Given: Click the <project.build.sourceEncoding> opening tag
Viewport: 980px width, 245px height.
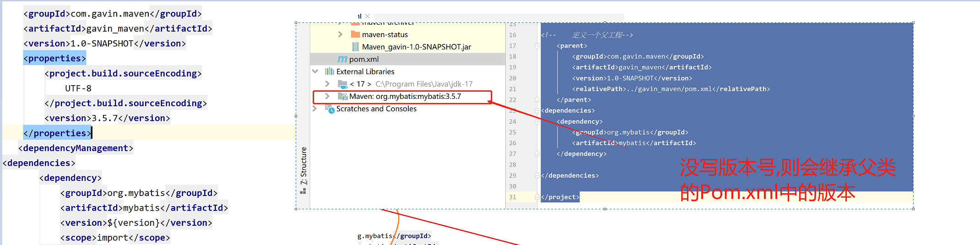Looking at the screenshot, I should [x=123, y=74].
